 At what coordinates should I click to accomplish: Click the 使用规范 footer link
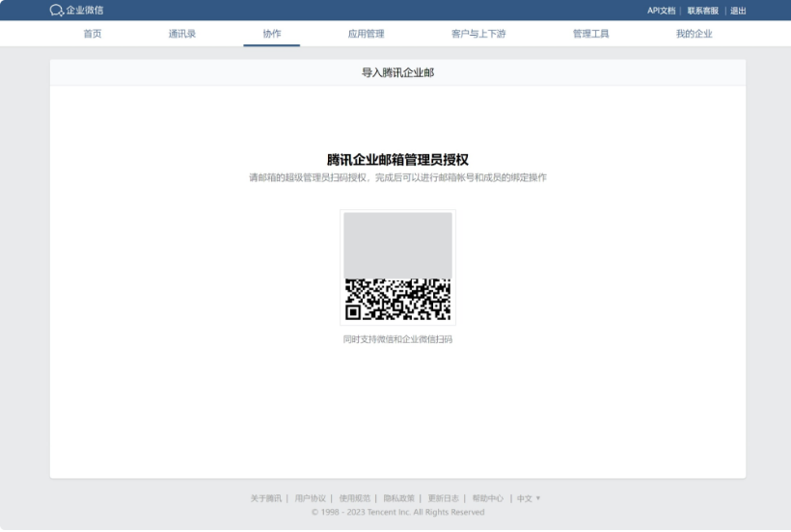point(354,498)
